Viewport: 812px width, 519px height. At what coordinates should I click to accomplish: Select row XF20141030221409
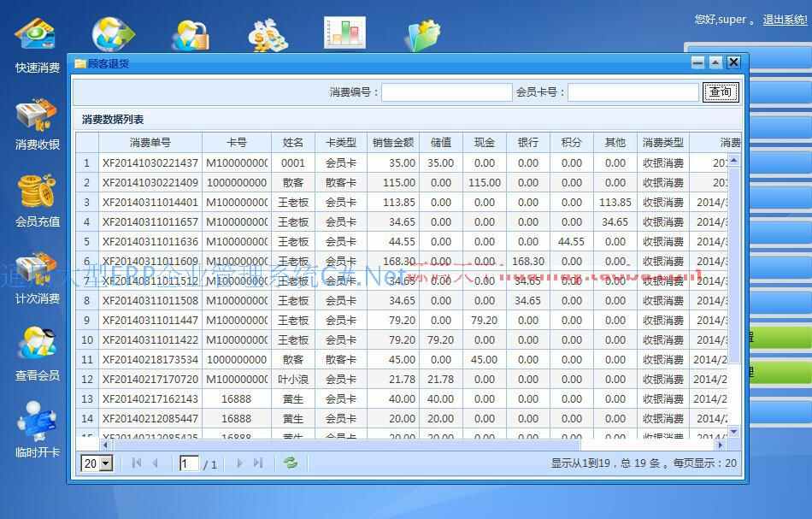pos(402,183)
